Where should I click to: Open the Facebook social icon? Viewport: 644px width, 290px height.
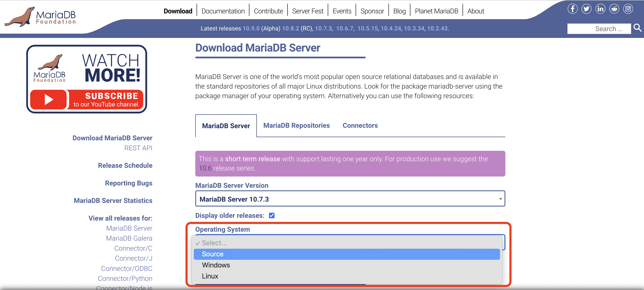(572, 9)
